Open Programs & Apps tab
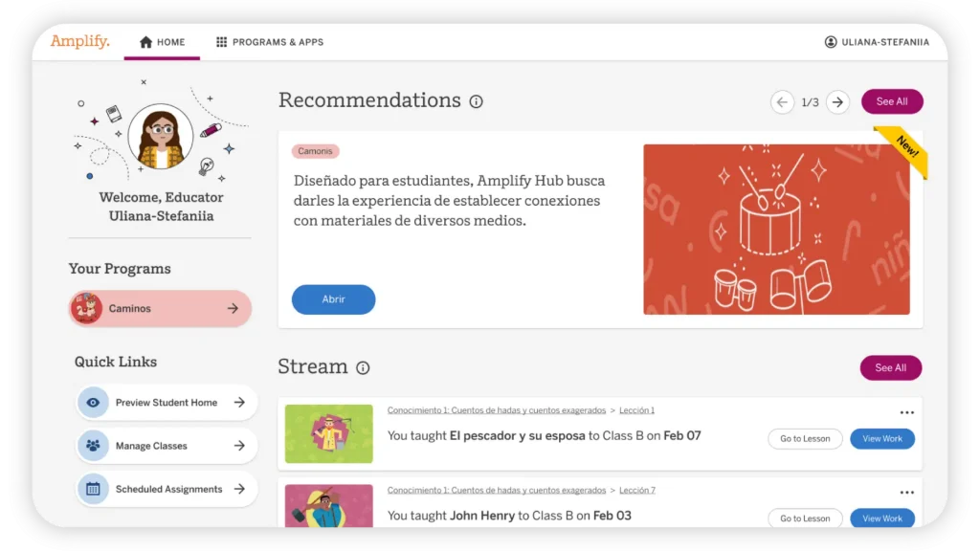Screen dimensions: 980x551 click(269, 42)
